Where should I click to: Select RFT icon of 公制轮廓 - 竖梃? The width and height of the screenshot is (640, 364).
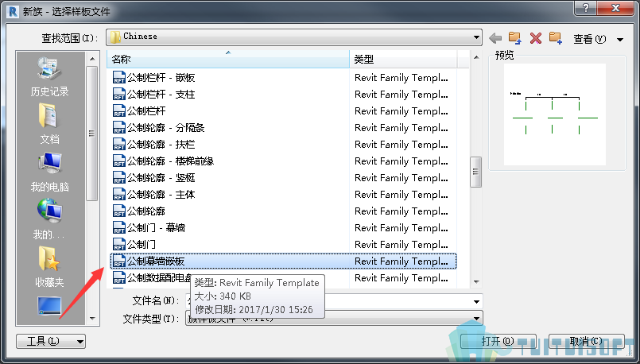[118, 177]
